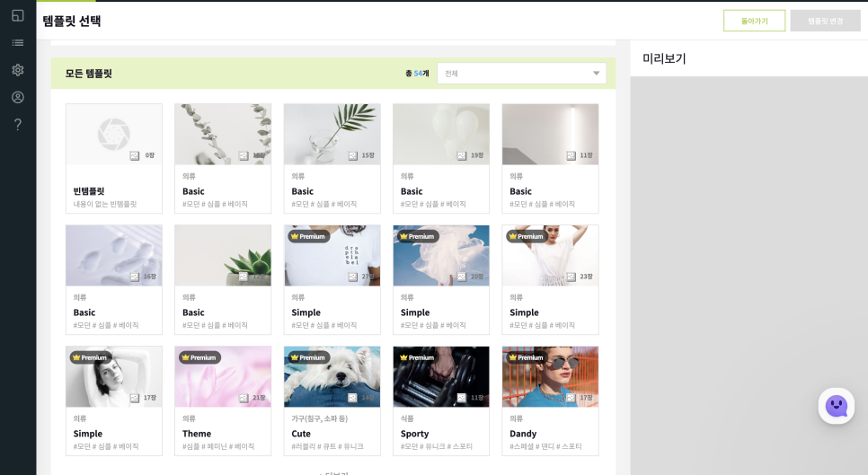Image resolution: width=868 pixels, height=475 pixels.
Task: Expand the 전체 category filter dropdown
Action: (x=521, y=74)
